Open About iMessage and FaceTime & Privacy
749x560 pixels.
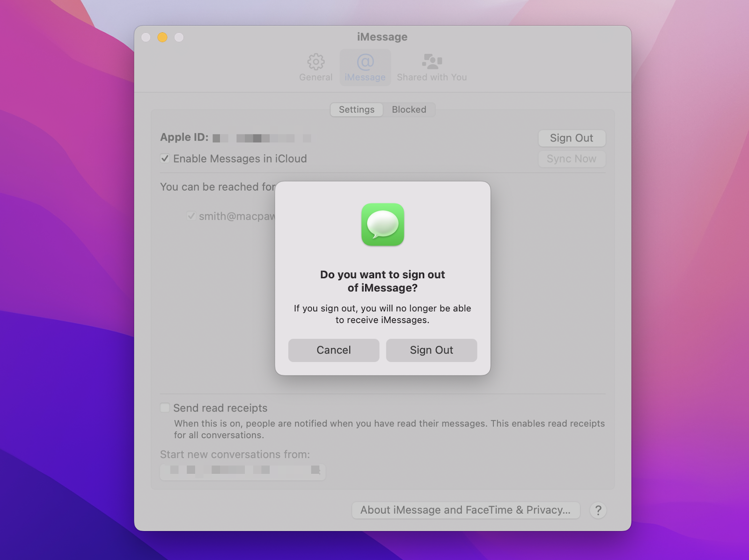(465, 510)
